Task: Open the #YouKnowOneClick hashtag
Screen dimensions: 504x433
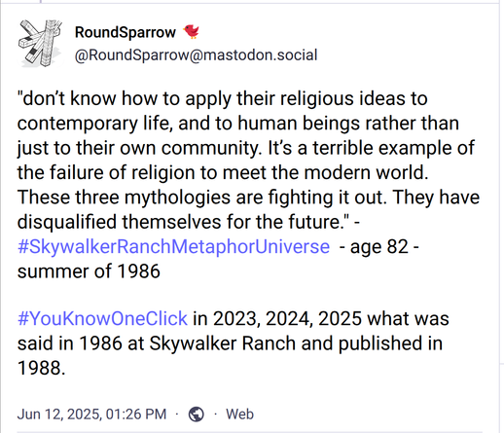Action: pos(102,318)
